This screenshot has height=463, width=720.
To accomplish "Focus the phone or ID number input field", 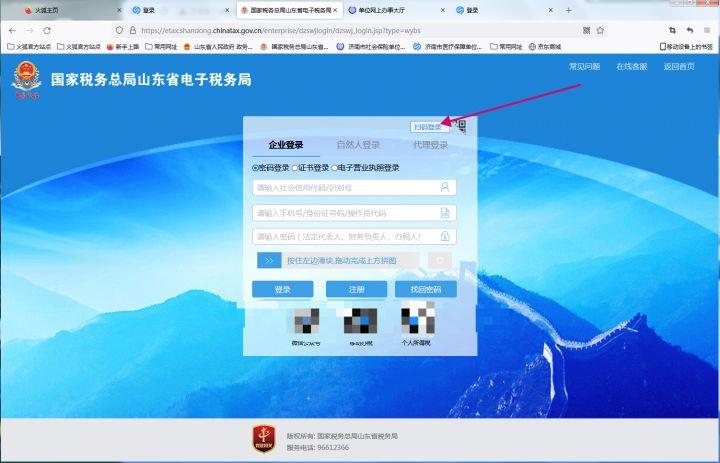I will (x=354, y=213).
